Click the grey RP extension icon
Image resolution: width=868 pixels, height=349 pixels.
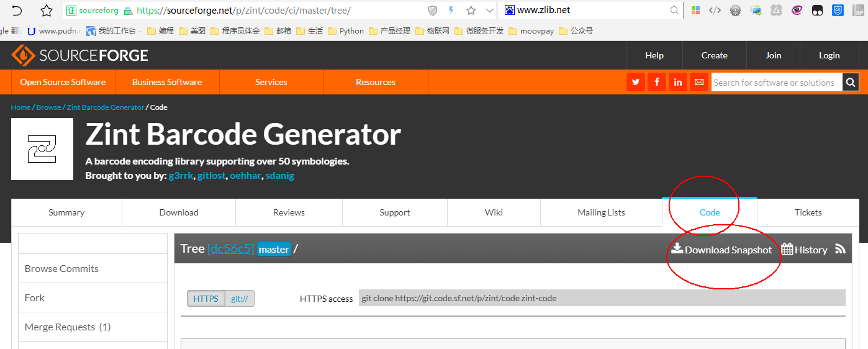(x=859, y=10)
